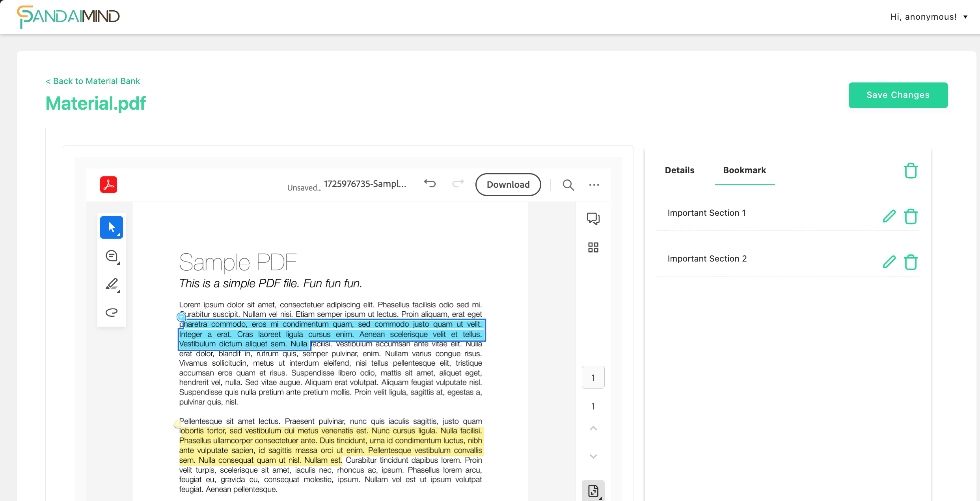Go back to Material Bank
This screenshot has height=501, width=980.
93,81
